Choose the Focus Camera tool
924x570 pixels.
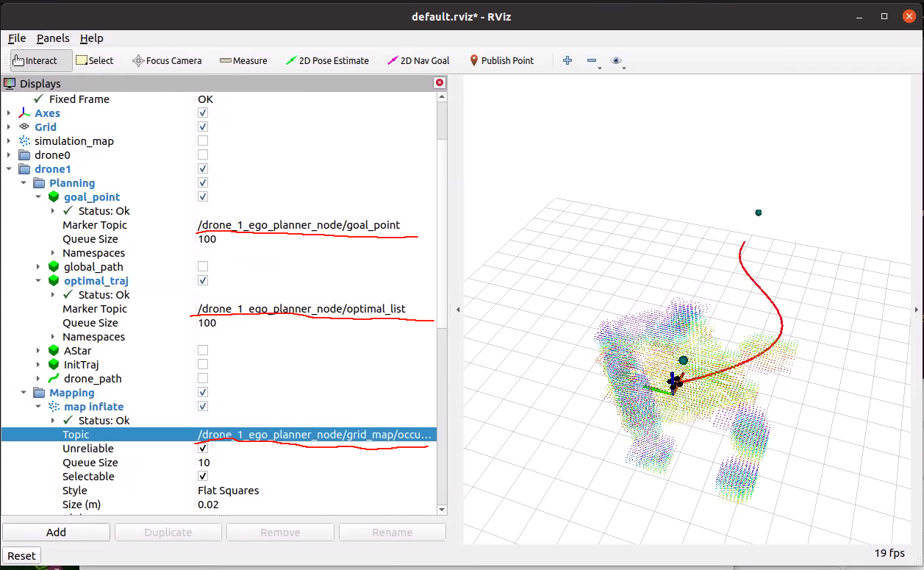point(167,60)
